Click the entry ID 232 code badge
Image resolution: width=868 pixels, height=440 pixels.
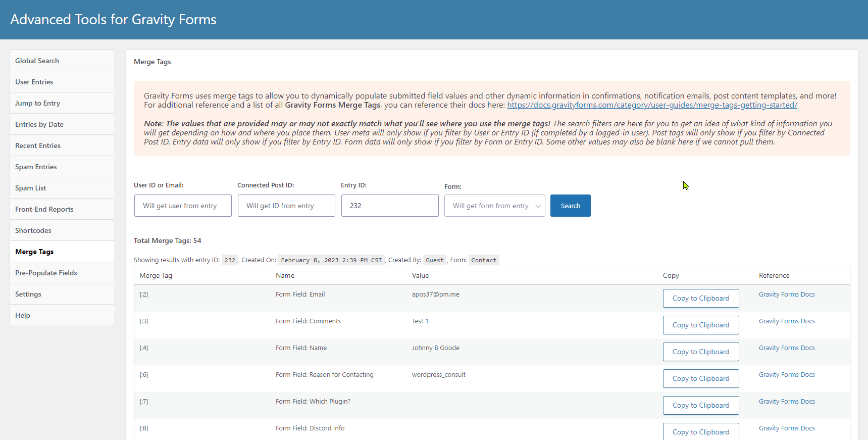click(x=230, y=260)
